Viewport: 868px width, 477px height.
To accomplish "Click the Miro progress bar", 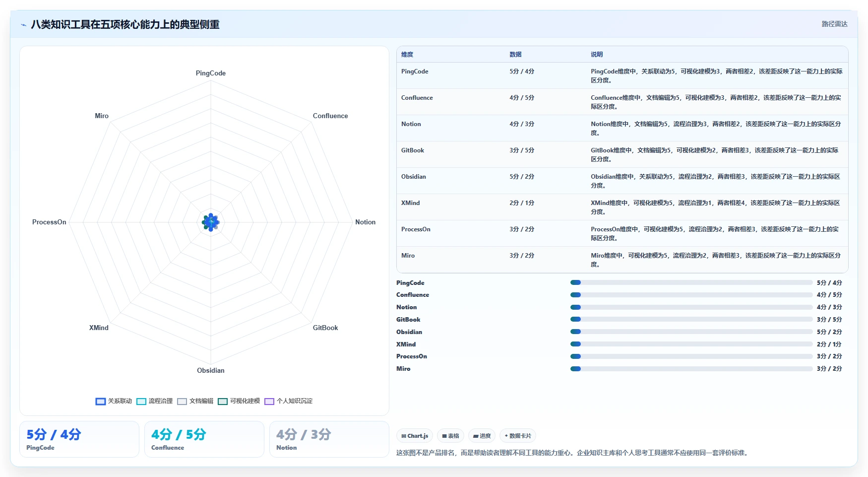I will 691,369.
